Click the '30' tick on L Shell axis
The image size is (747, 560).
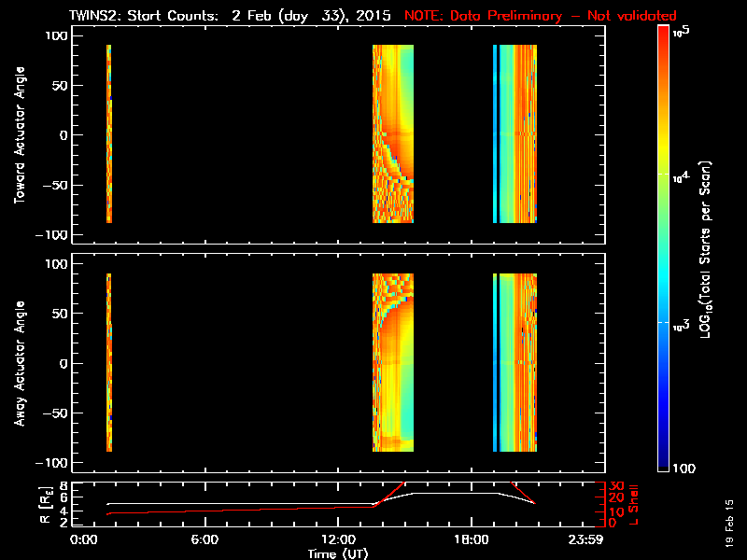click(616, 485)
